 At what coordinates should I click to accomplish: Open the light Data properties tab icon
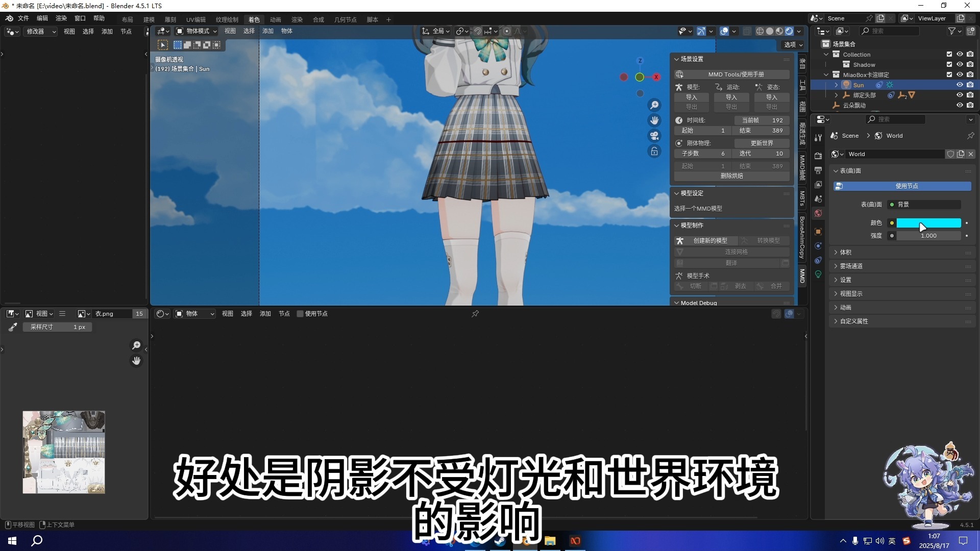click(x=818, y=274)
